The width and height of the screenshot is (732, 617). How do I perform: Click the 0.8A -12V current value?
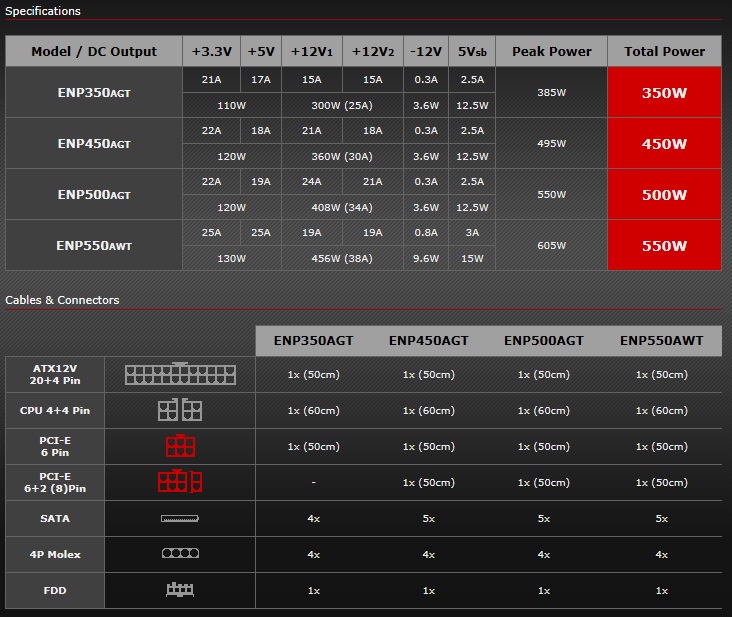click(426, 232)
